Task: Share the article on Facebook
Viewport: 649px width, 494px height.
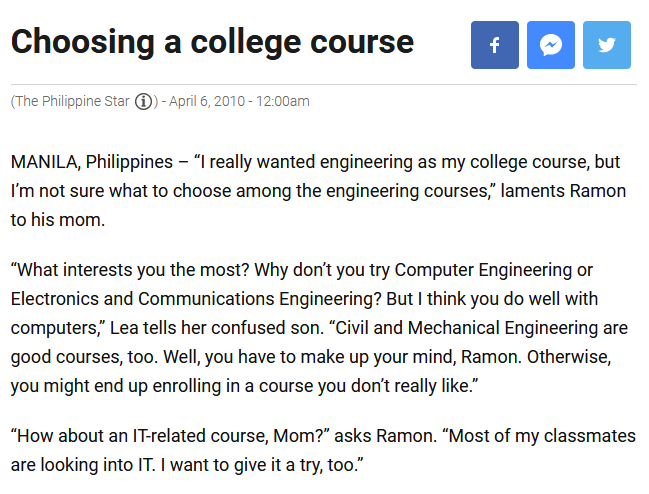Action: pyautogui.click(x=495, y=45)
